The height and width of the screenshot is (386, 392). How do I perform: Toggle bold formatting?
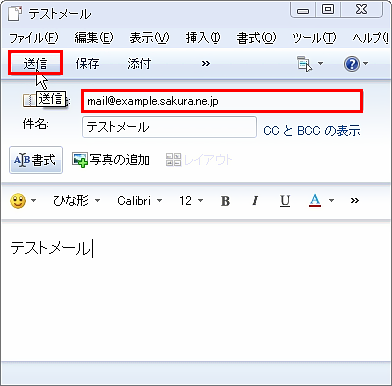click(225, 201)
